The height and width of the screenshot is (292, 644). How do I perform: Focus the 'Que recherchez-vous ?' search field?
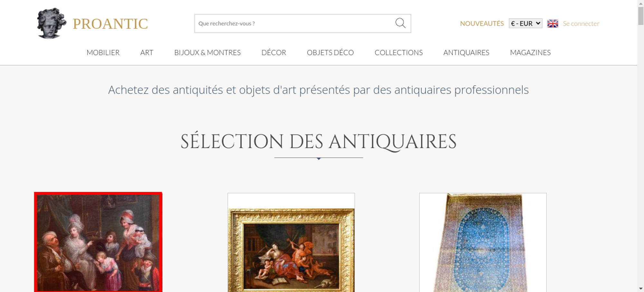294,23
